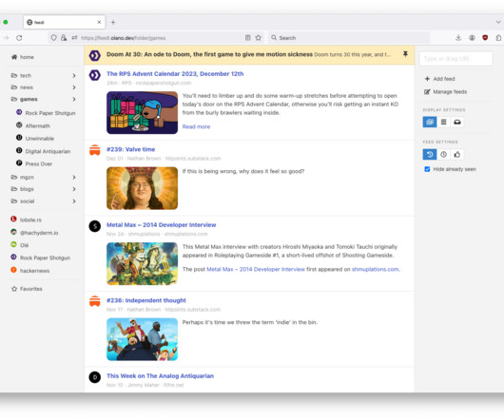Click the account icon in browser toolbar
504x420 pixels.
click(x=472, y=38)
